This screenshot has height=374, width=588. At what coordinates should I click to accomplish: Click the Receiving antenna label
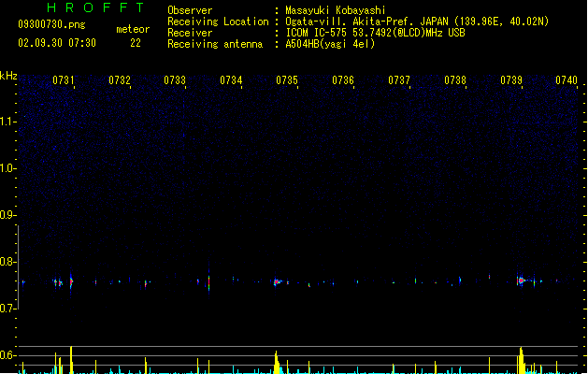(x=215, y=44)
